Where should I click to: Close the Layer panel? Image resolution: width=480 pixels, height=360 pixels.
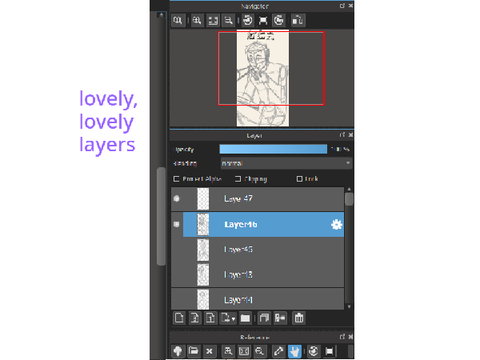(x=351, y=135)
